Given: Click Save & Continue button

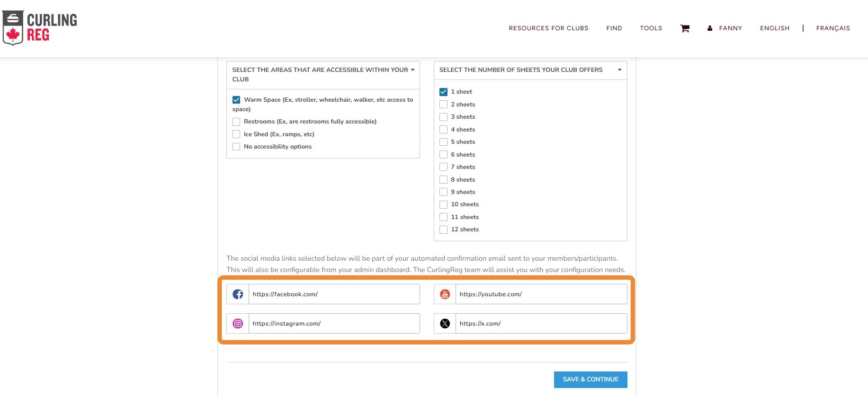Looking at the screenshot, I should coord(590,379).
